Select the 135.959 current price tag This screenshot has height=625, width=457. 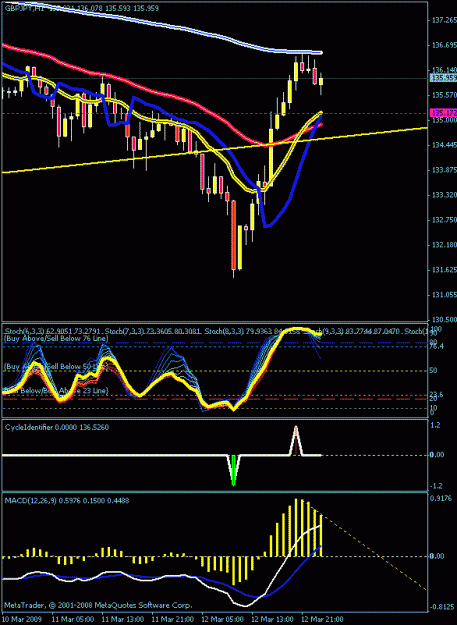coord(443,78)
